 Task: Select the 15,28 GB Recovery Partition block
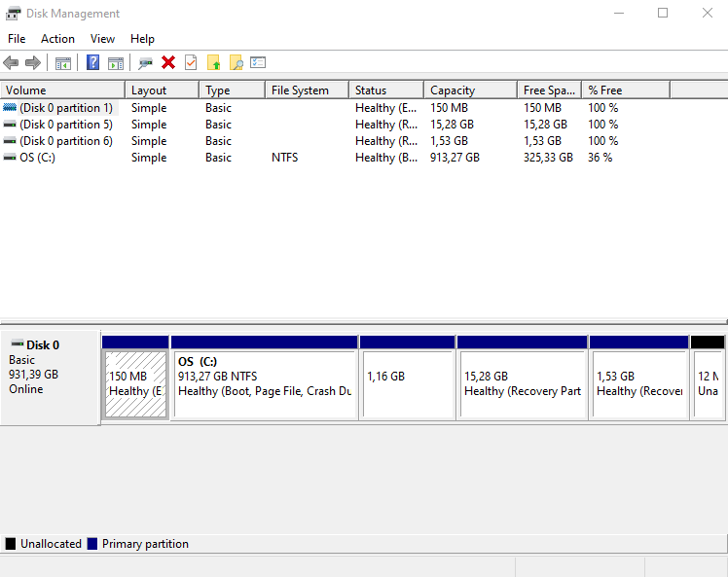tap(522, 384)
